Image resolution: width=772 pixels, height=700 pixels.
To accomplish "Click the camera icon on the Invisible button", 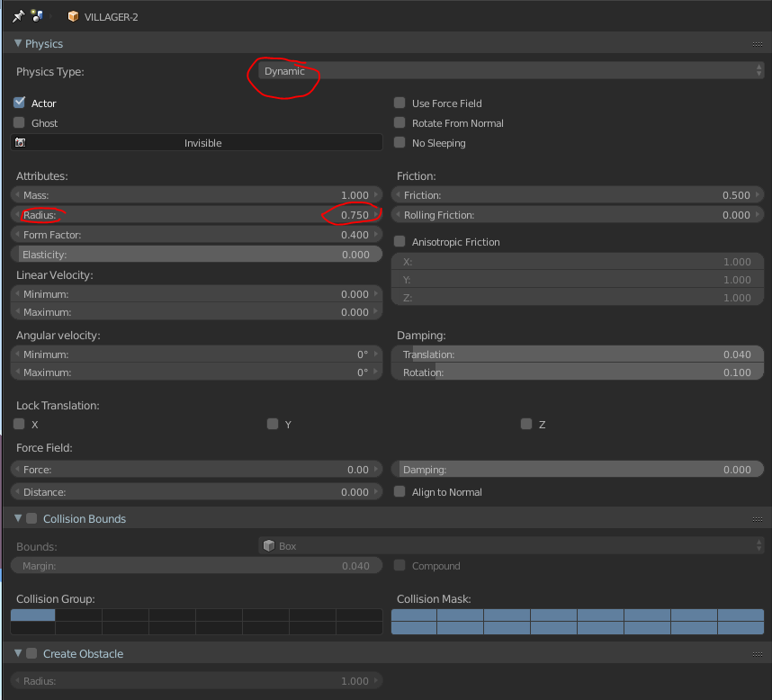I will 20,143.
